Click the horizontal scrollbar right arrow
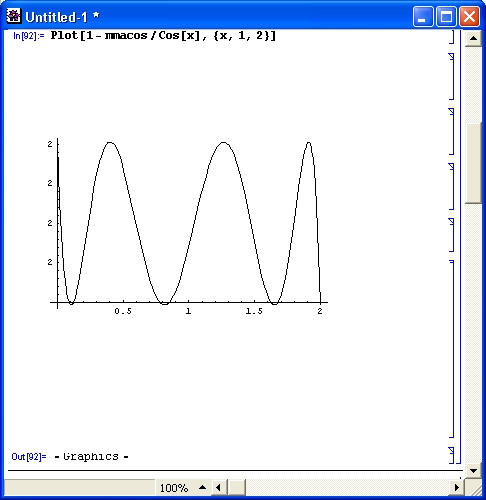The width and height of the screenshot is (486, 500). pyautogui.click(x=456, y=488)
